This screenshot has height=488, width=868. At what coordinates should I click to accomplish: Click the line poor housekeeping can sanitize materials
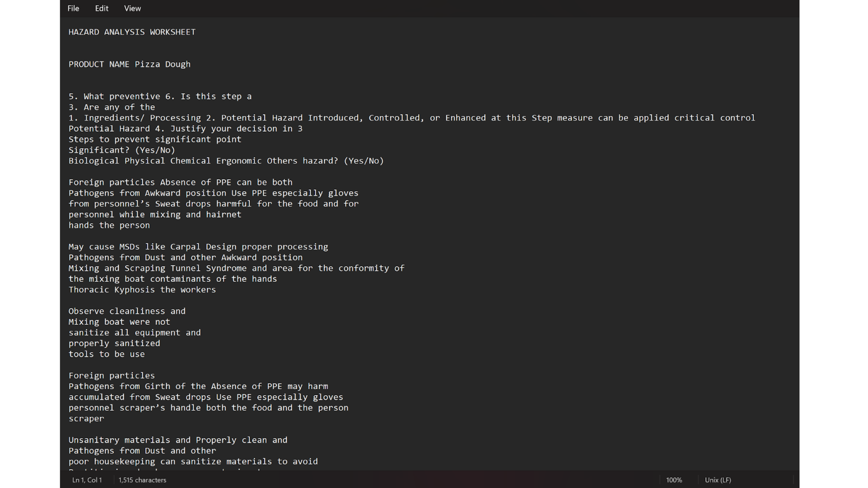[193, 462]
